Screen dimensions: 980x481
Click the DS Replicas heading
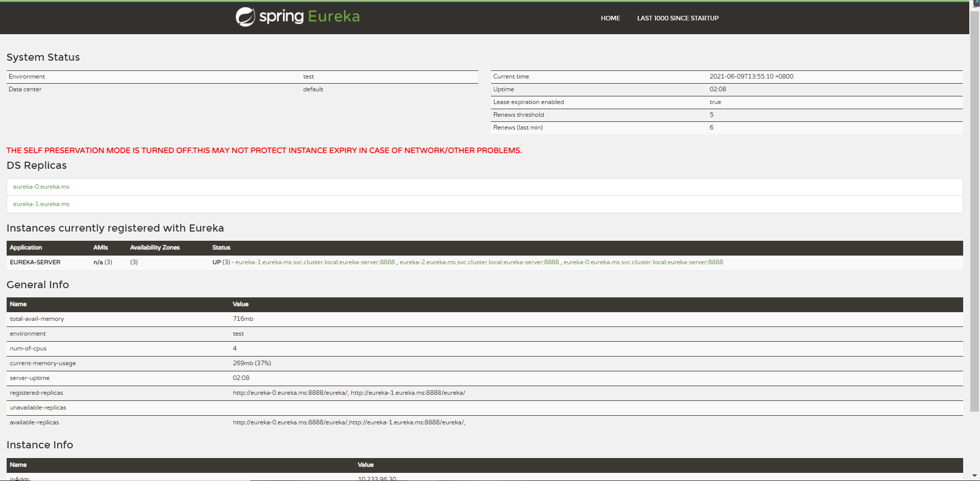(37, 165)
